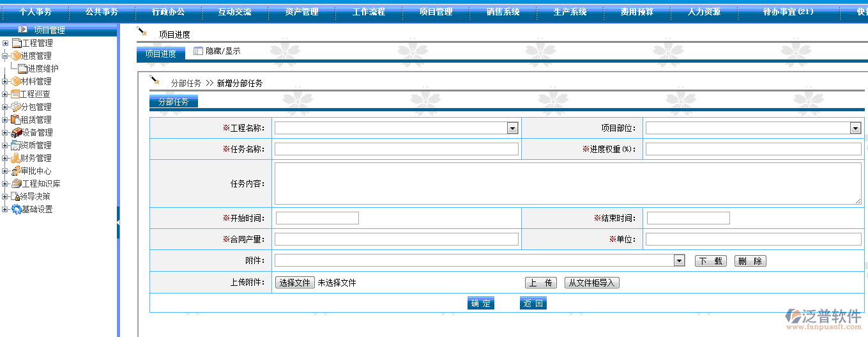Focus the 进度权重(%) input field
This screenshot has height=337, width=868.
click(754, 149)
